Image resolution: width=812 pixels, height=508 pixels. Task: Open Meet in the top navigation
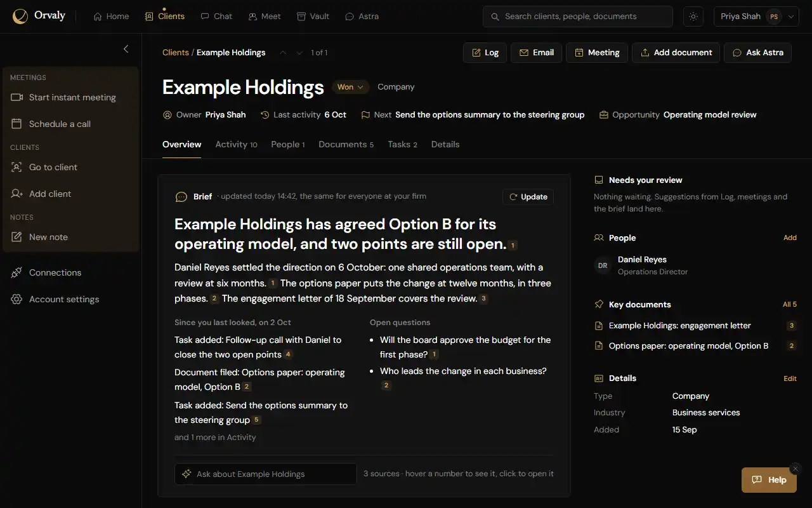(x=265, y=17)
